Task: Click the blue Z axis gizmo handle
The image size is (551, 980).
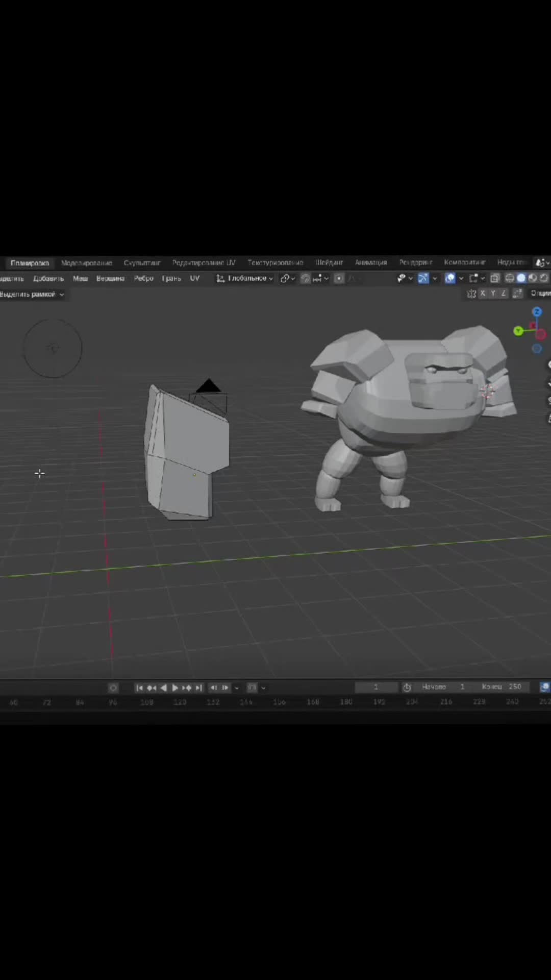Action: coord(537,312)
